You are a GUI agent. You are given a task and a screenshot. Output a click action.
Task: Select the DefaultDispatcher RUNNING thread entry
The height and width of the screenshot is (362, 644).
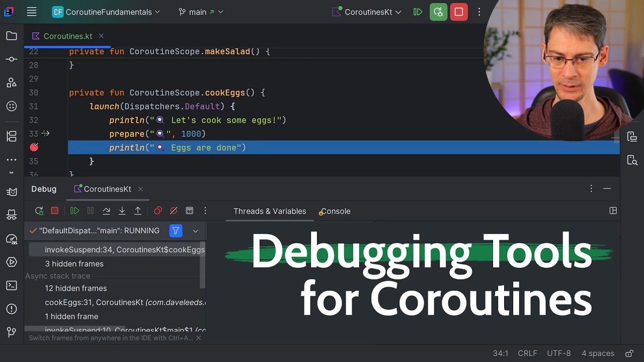coord(95,231)
